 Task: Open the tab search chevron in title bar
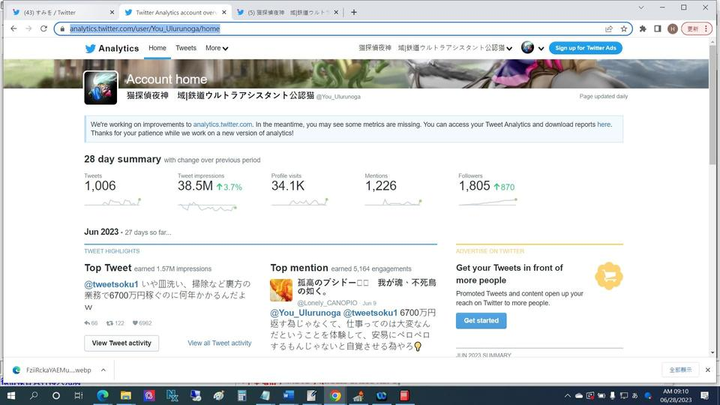641,7
